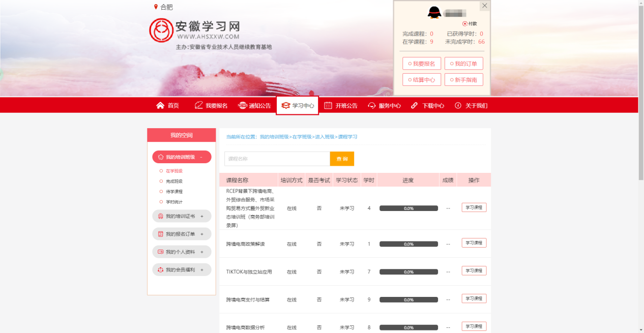Image resolution: width=644 pixels, height=333 pixels.
Task: Click the 合肥 city label
Action: 167,7
